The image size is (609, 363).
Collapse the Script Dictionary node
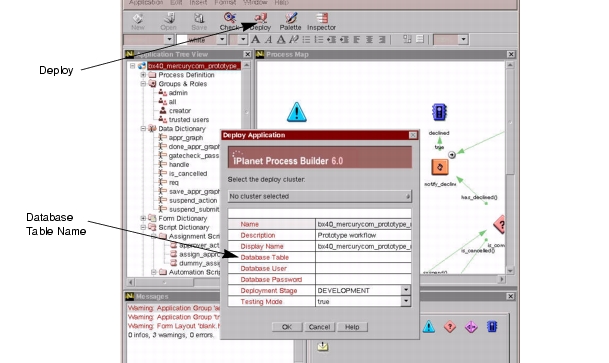(x=143, y=227)
